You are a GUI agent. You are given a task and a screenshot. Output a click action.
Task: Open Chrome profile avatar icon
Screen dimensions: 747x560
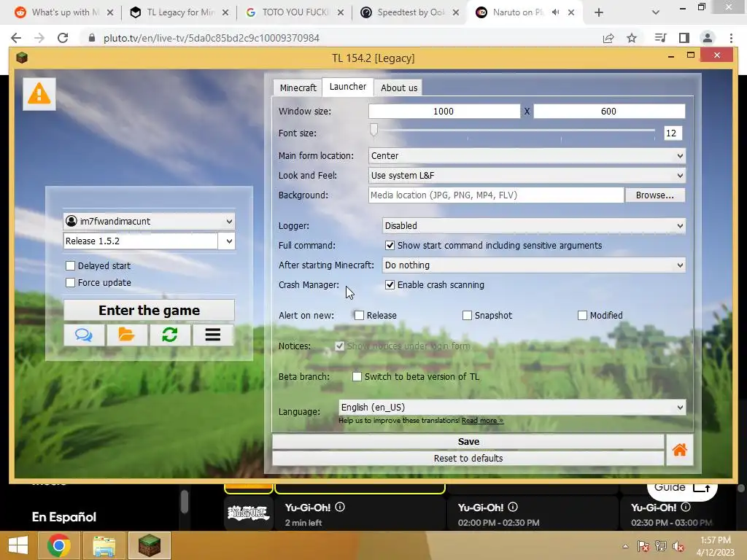coord(708,38)
